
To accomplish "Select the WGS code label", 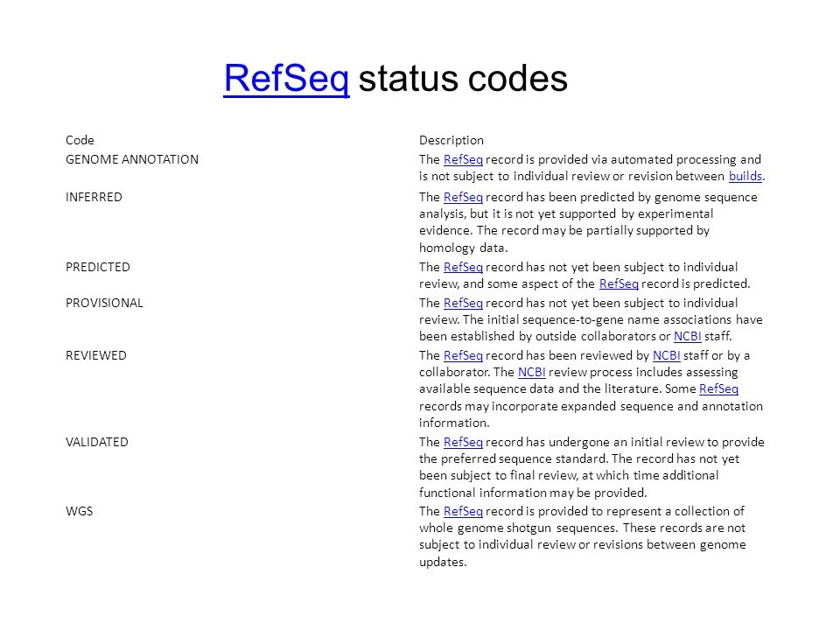I will pyautogui.click(x=80, y=511).
